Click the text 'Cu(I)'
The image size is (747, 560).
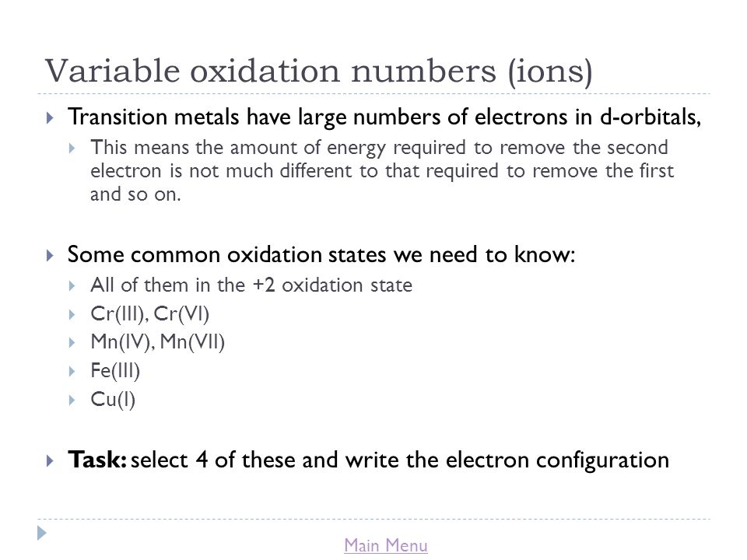pyautogui.click(x=113, y=400)
